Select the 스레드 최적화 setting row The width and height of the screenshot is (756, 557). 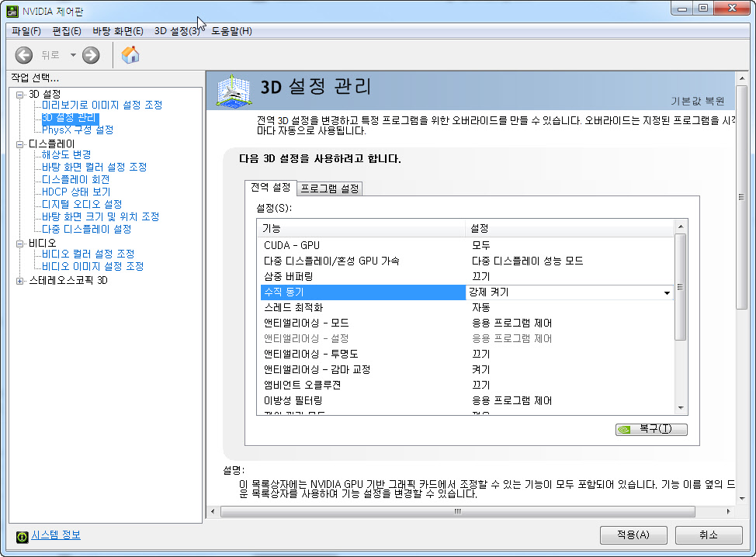pyautogui.click(x=466, y=307)
